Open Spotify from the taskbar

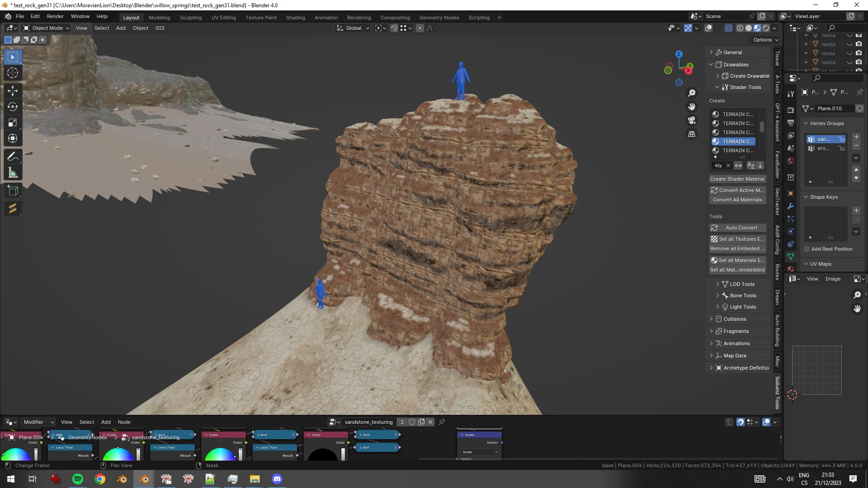(78, 479)
